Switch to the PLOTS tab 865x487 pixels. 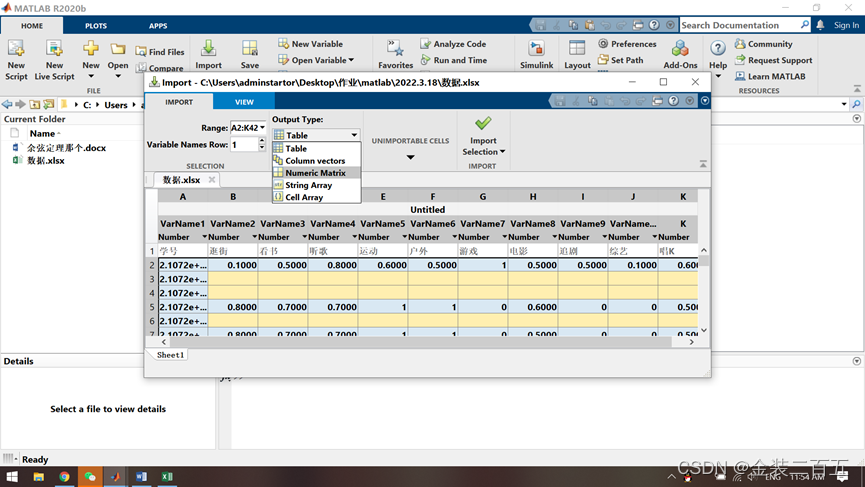tap(96, 26)
